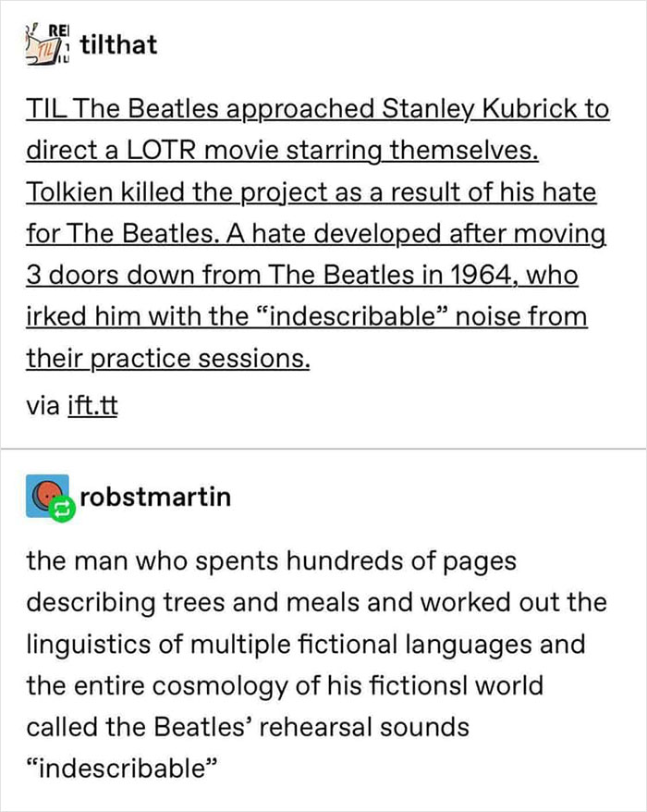The height and width of the screenshot is (812, 647).
Task: Click the red 'REI' text on the TIL avatar
Action: point(57,29)
